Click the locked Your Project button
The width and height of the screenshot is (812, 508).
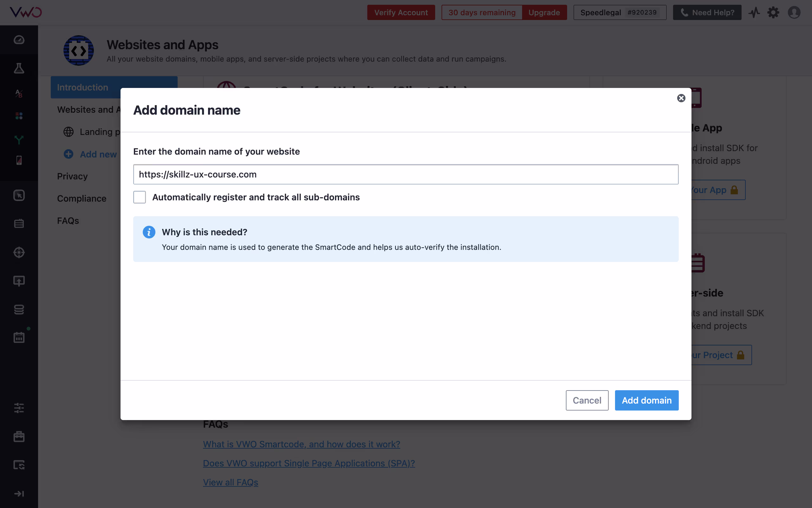(721, 355)
